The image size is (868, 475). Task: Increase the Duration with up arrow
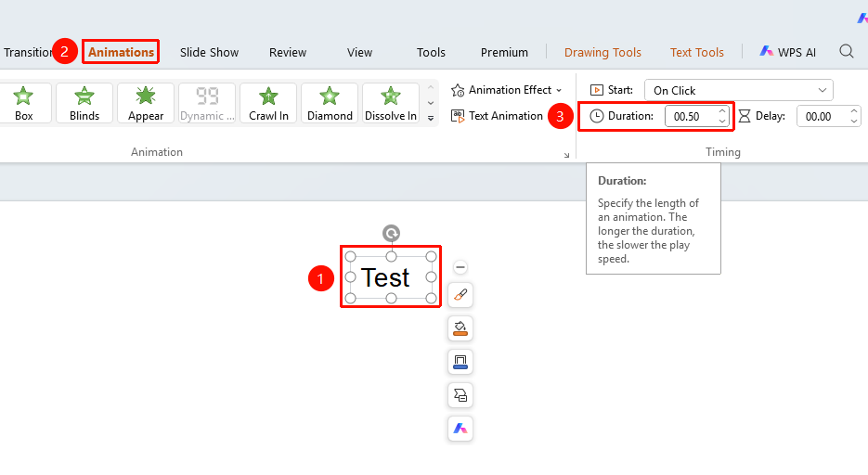coord(722,111)
